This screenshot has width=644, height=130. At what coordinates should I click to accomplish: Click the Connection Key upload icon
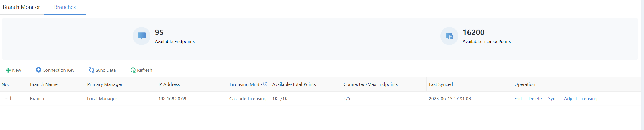[x=38, y=70]
